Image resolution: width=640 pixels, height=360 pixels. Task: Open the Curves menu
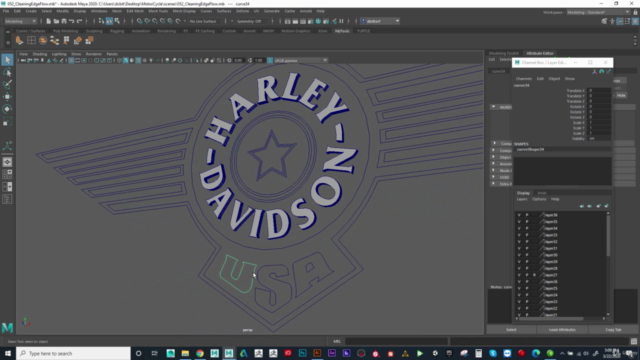pyautogui.click(x=206, y=11)
